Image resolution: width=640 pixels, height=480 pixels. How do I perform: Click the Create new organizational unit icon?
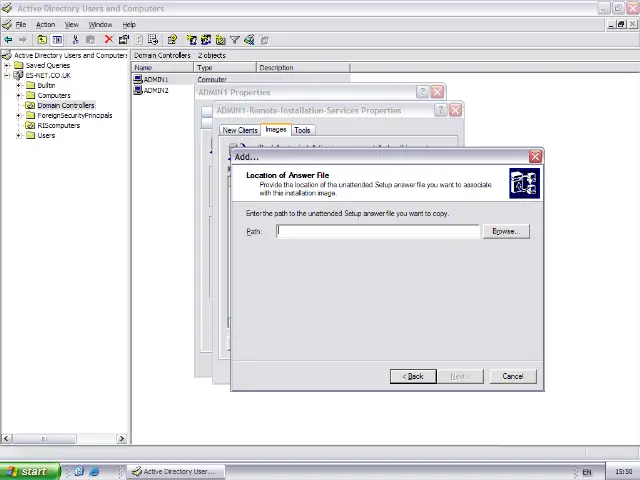(x=220, y=40)
